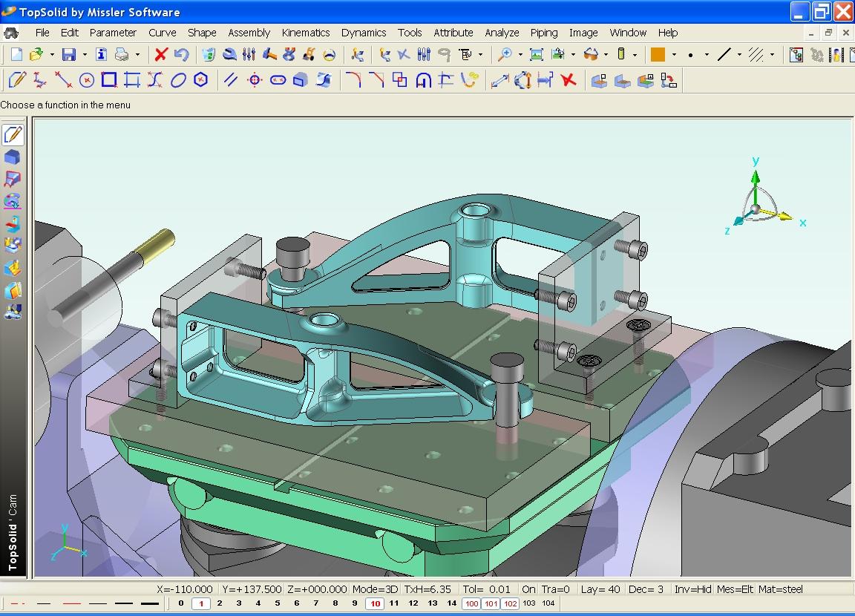855x616 pixels.
Task: Select the sketch pencil tool in the toolbar
Action: [18, 80]
